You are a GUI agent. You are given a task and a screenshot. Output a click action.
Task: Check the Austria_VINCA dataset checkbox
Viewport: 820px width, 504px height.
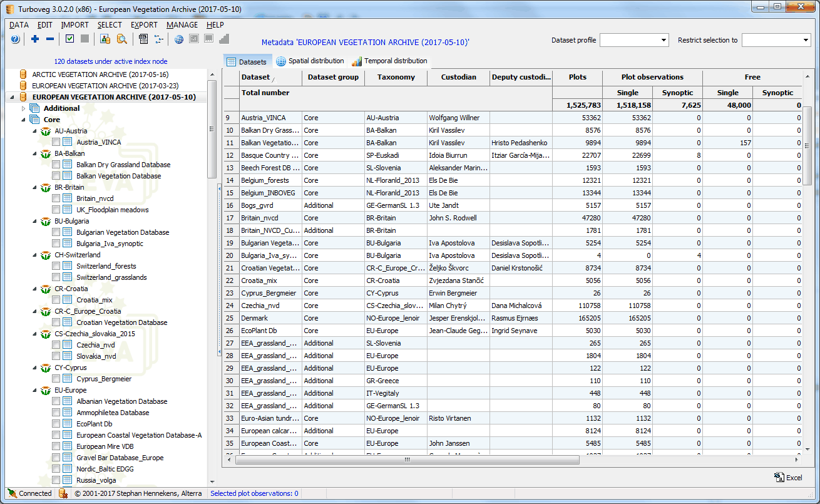[x=56, y=142]
